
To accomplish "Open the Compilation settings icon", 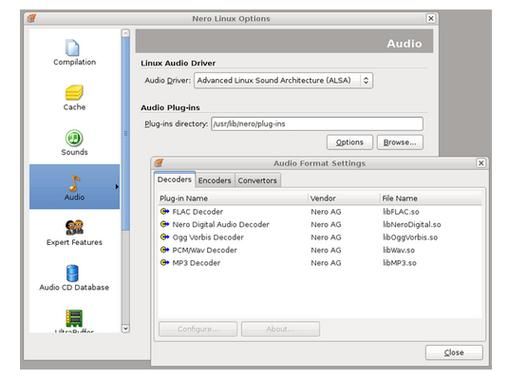I will click(x=73, y=47).
